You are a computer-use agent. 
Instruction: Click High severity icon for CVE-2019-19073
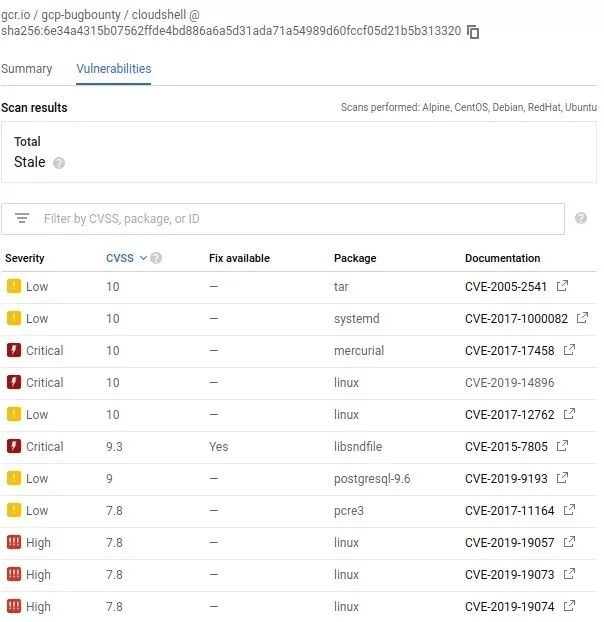point(14,574)
